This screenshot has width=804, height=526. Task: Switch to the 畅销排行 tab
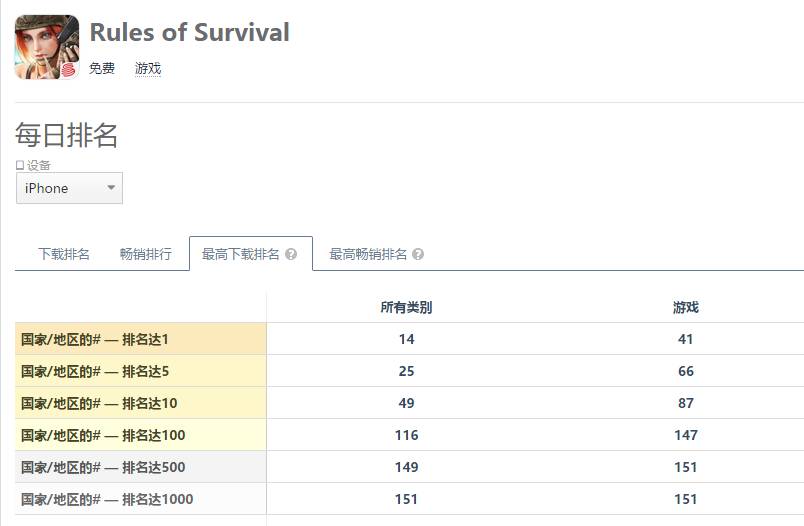145,254
